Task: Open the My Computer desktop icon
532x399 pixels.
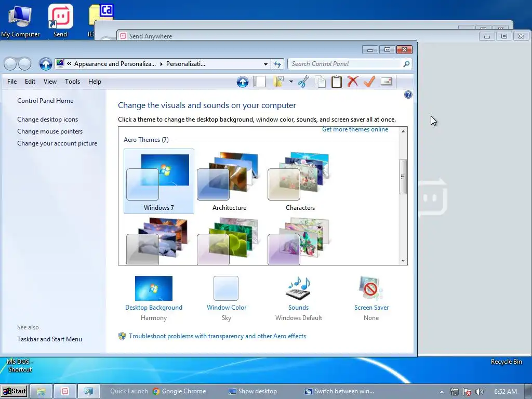Action: (x=20, y=20)
